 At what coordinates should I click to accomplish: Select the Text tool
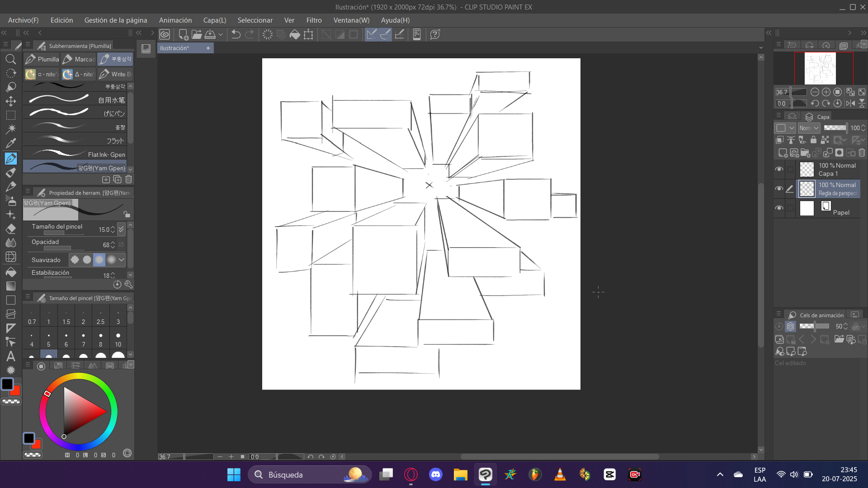click(x=11, y=356)
